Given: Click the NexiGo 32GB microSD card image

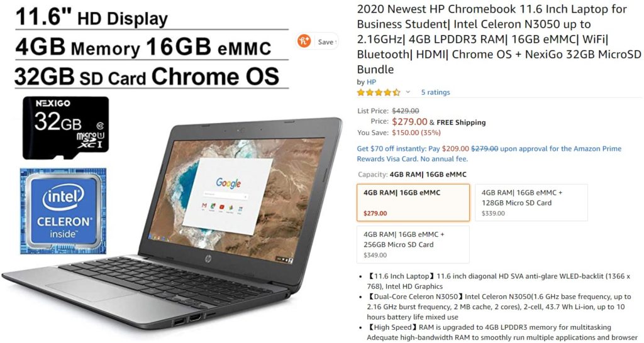Looking at the screenshot, I should click(x=65, y=128).
